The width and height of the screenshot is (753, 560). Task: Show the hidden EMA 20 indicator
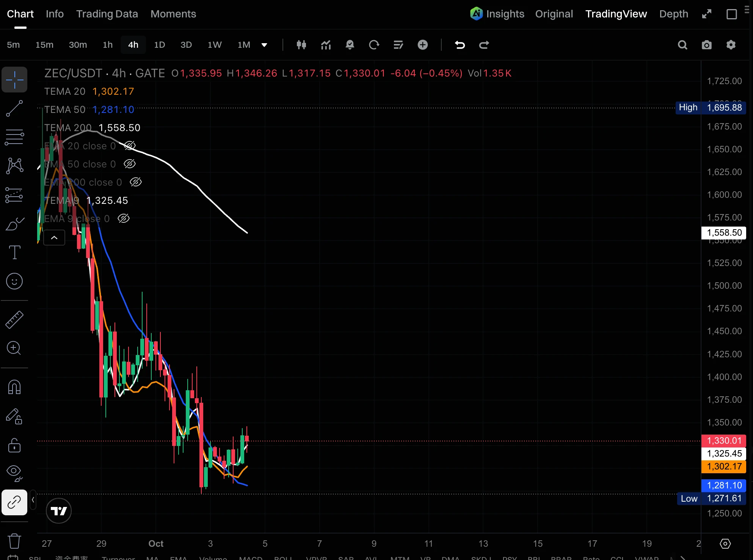tap(130, 146)
